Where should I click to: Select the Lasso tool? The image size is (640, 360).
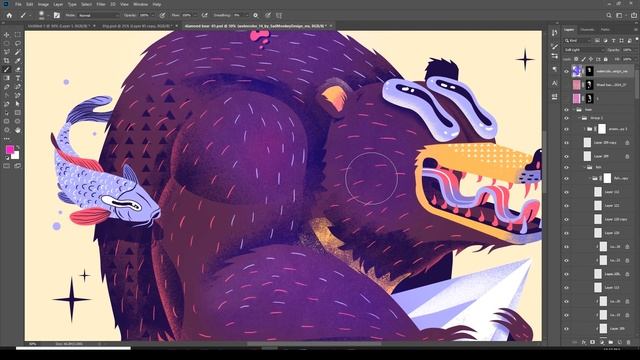coord(18,43)
